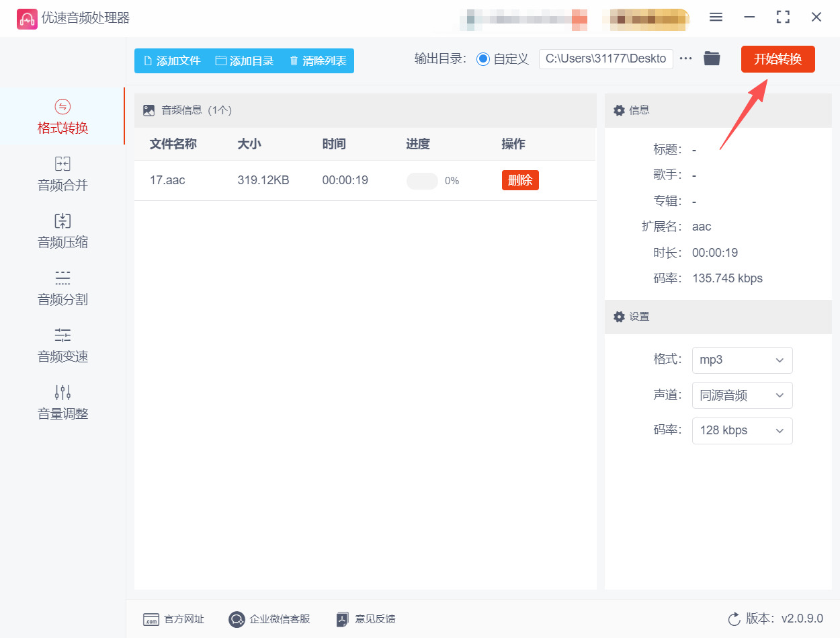Switch to 音量调整 tab
Image resolution: width=840 pixels, height=638 pixels.
pos(62,402)
